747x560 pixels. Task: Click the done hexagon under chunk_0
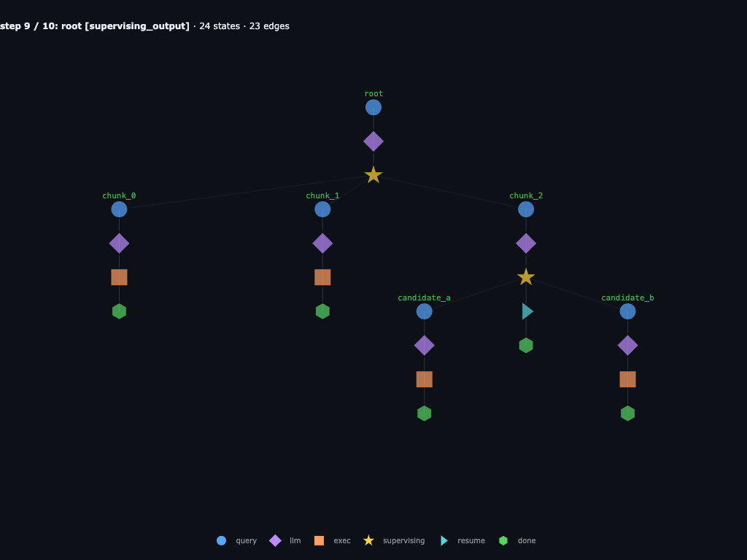[x=119, y=311]
